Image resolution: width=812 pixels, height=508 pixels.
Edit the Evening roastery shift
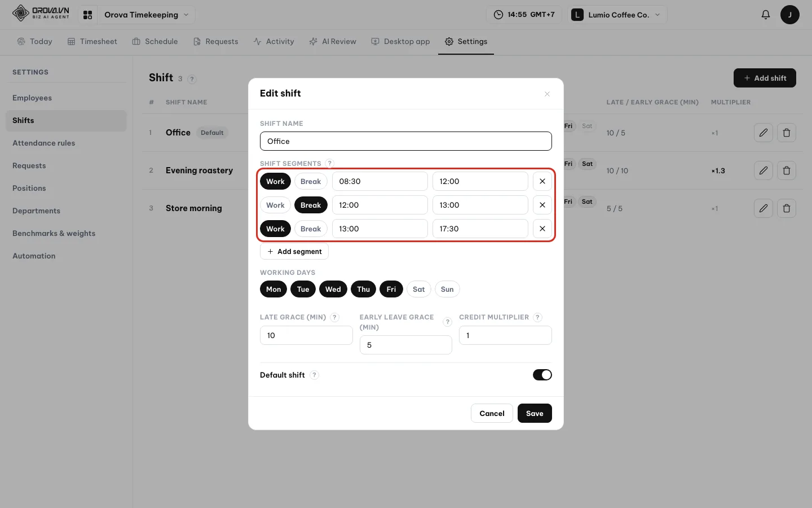coord(763,170)
